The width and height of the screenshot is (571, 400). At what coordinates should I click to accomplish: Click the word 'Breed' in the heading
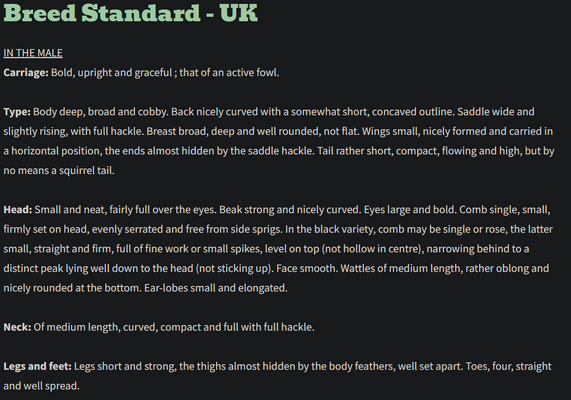pyautogui.click(x=40, y=13)
